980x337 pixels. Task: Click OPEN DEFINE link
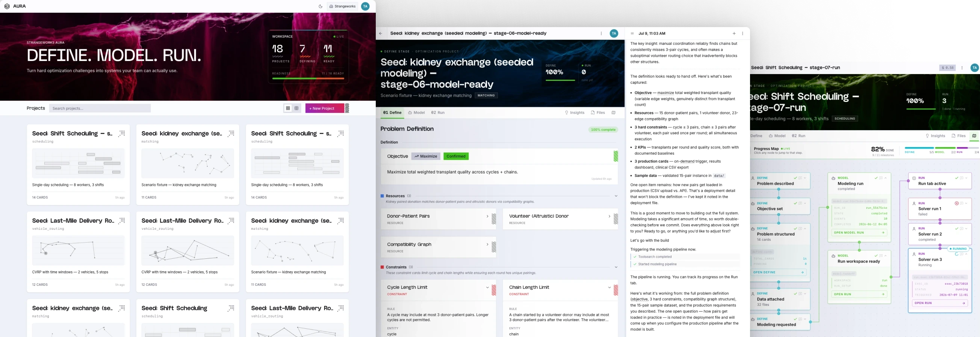(x=778, y=272)
